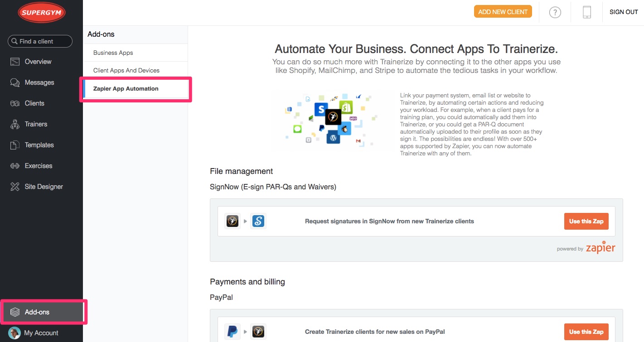Click 'Request signatures in SignNow' zap title
644x342 pixels.
click(389, 221)
